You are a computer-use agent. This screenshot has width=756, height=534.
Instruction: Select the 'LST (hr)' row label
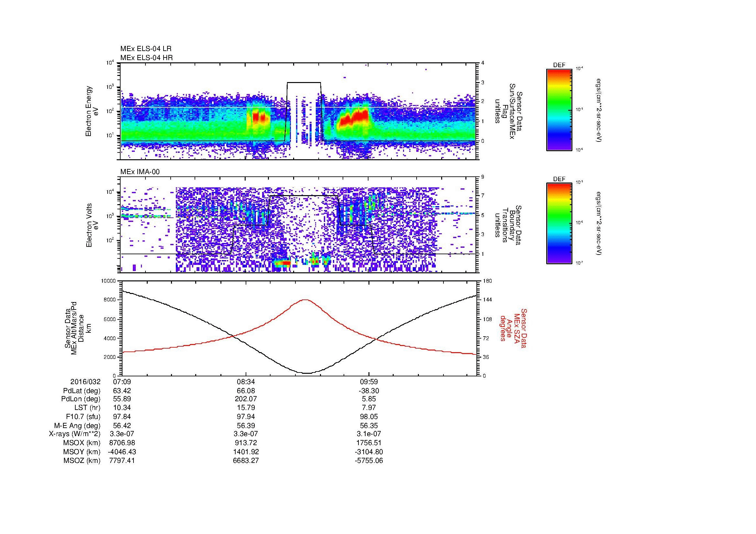pos(87,408)
